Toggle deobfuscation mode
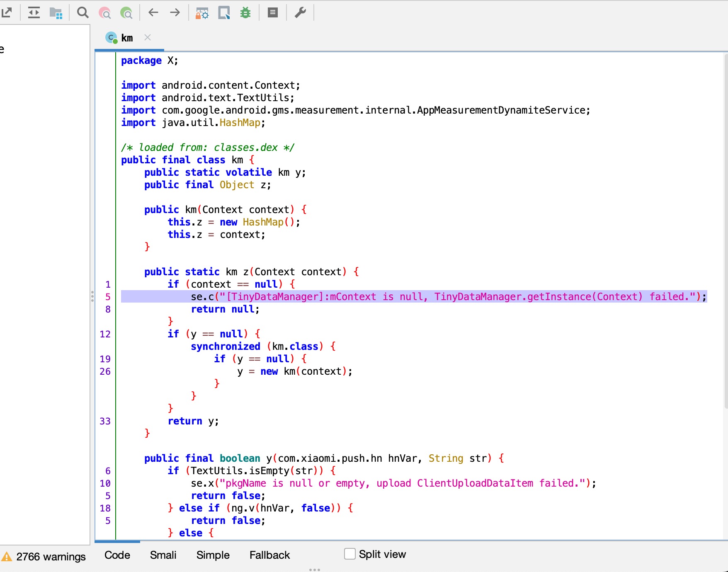The height and width of the screenshot is (572, 728). tap(202, 13)
